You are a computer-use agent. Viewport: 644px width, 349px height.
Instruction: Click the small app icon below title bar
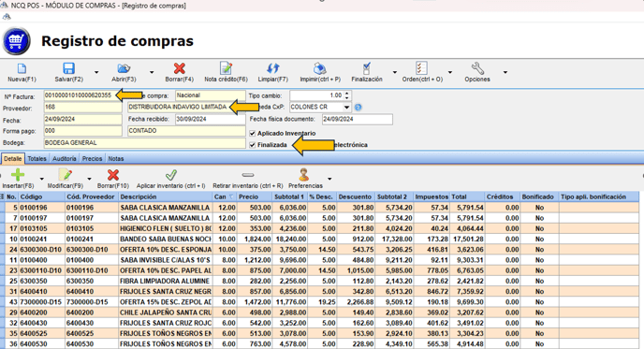[7, 17]
